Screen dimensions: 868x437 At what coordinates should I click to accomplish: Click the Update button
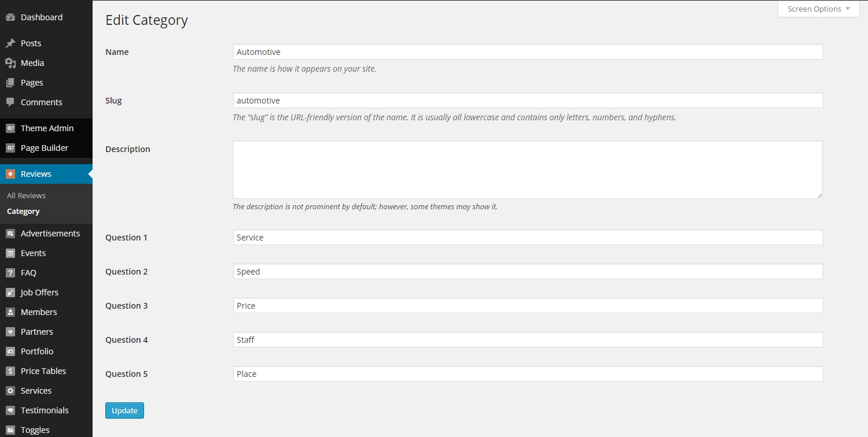(124, 410)
